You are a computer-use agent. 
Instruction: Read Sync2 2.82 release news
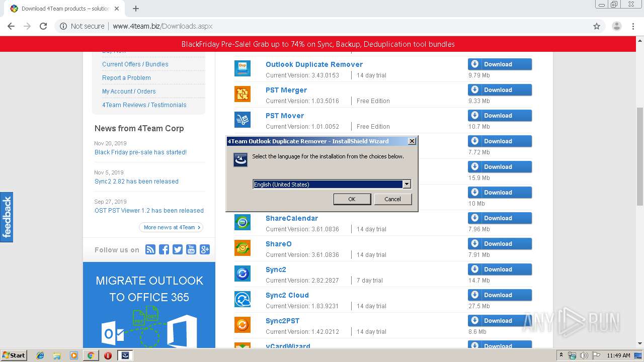coord(136,182)
